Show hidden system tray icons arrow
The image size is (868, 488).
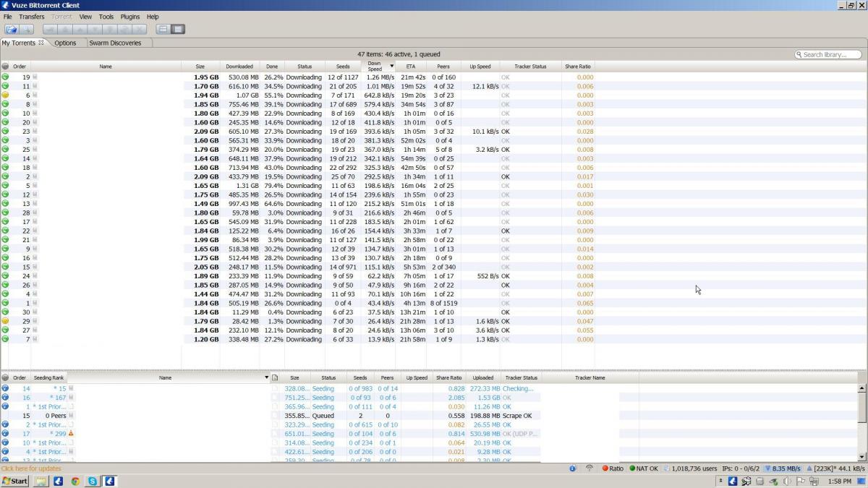(720, 481)
